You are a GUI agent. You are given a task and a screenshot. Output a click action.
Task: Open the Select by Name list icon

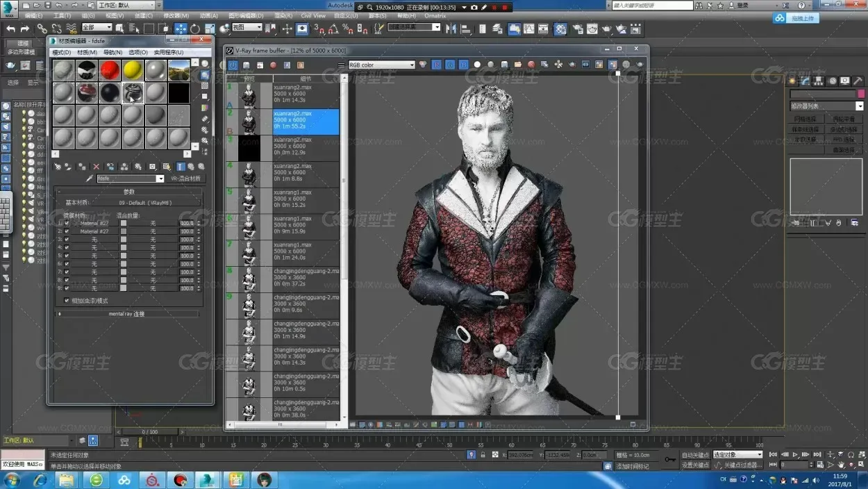tap(135, 28)
